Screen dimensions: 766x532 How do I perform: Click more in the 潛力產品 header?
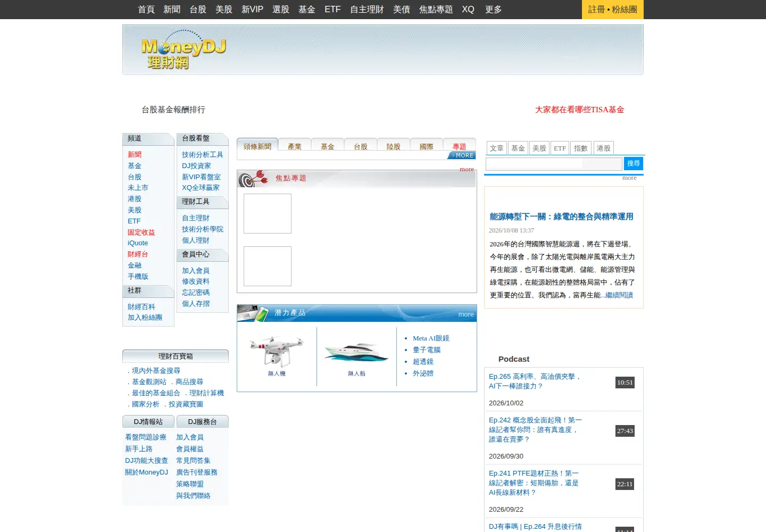point(466,314)
